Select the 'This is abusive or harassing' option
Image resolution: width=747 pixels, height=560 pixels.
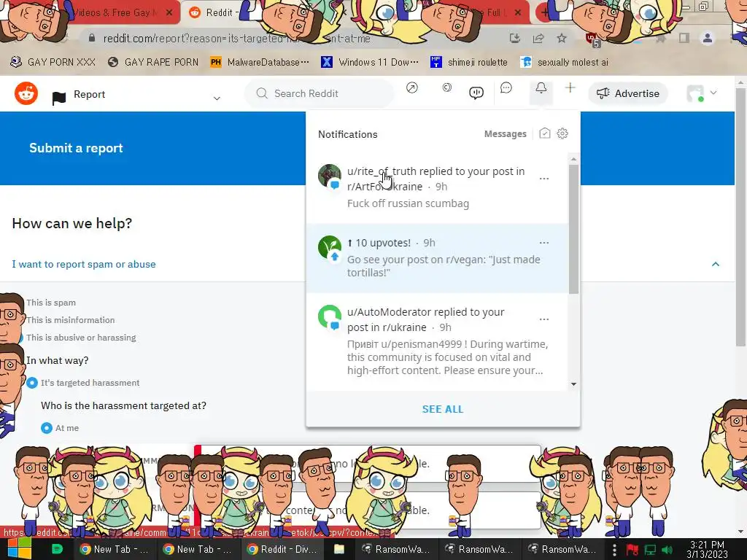coord(80,338)
